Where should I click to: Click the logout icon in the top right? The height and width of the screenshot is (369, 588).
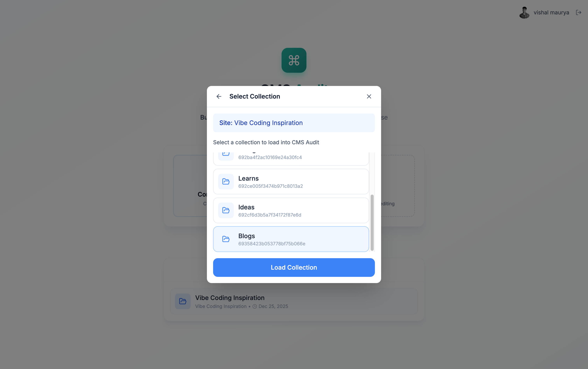coord(579,12)
